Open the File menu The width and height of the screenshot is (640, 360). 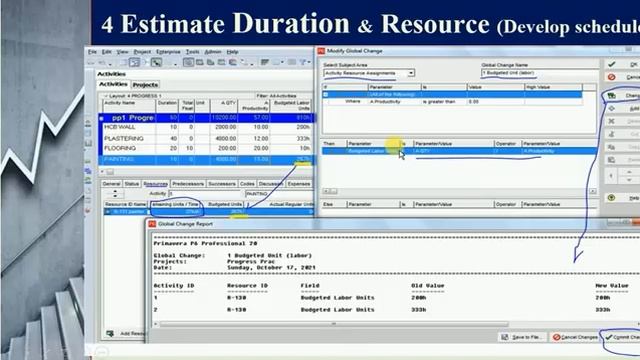coord(92,52)
